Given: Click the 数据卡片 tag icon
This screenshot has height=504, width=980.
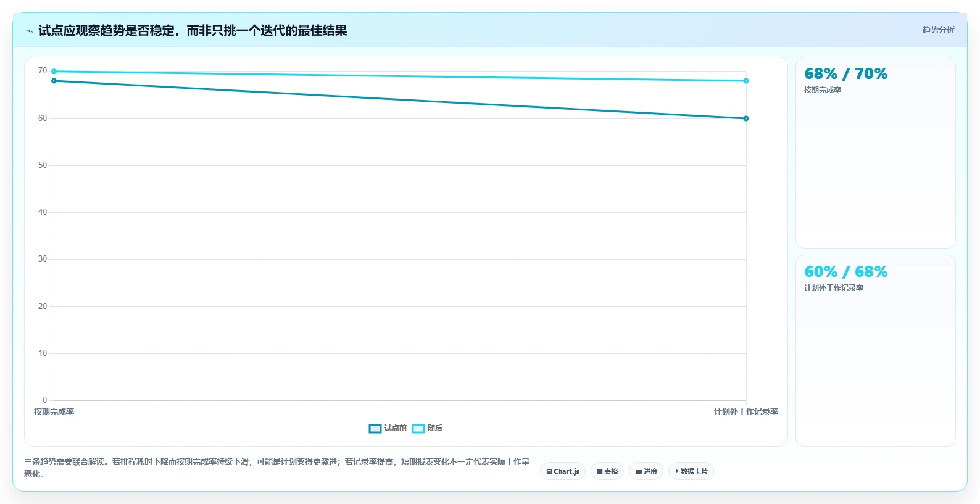Looking at the screenshot, I should click(x=677, y=471).
